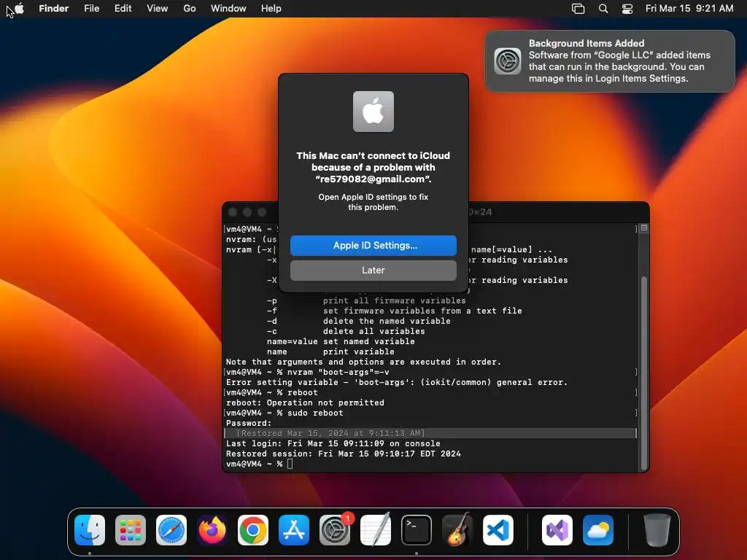Click "Note that arguments and options" line
The width and height of the screenshot is (747, 560).
(363, 362)
